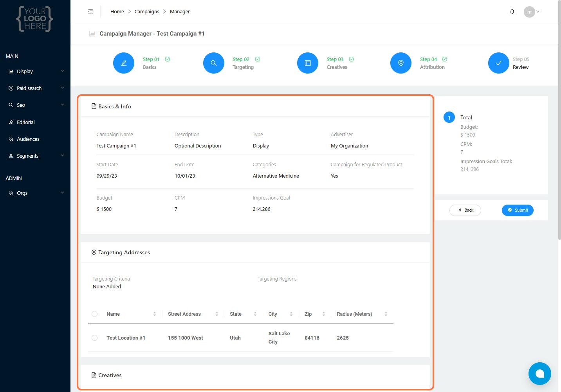Sort the table by Street Address
This screenshot has height=392, width=561.
click(x=217, y=314)
